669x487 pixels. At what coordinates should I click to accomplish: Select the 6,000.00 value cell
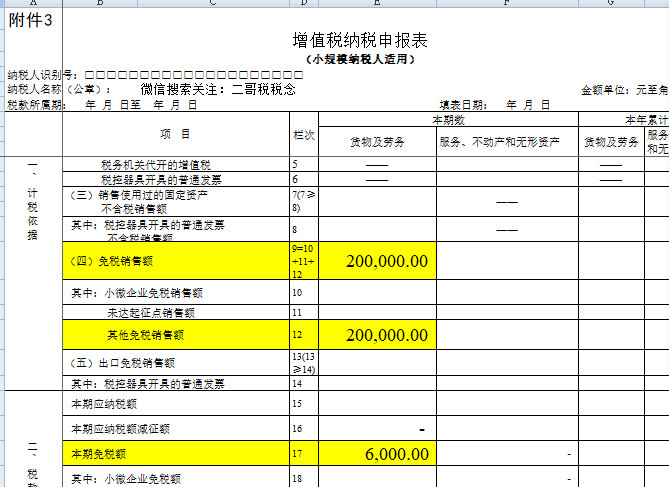(377, 454)
